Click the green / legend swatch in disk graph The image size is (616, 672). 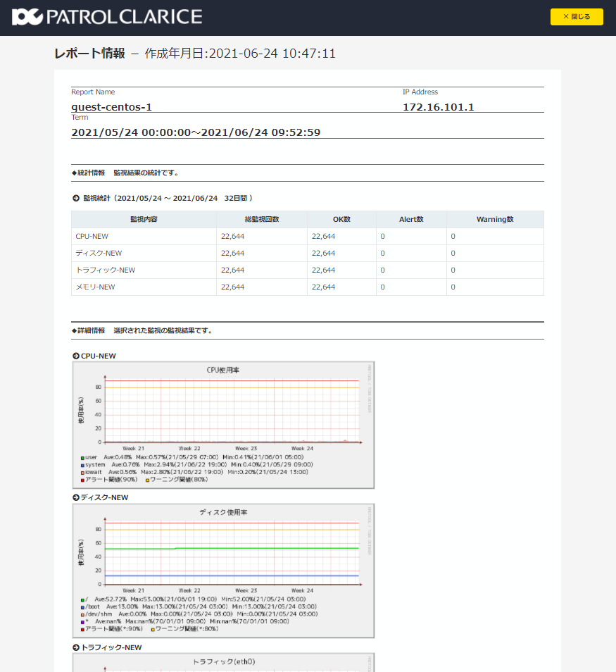(82, 599)
